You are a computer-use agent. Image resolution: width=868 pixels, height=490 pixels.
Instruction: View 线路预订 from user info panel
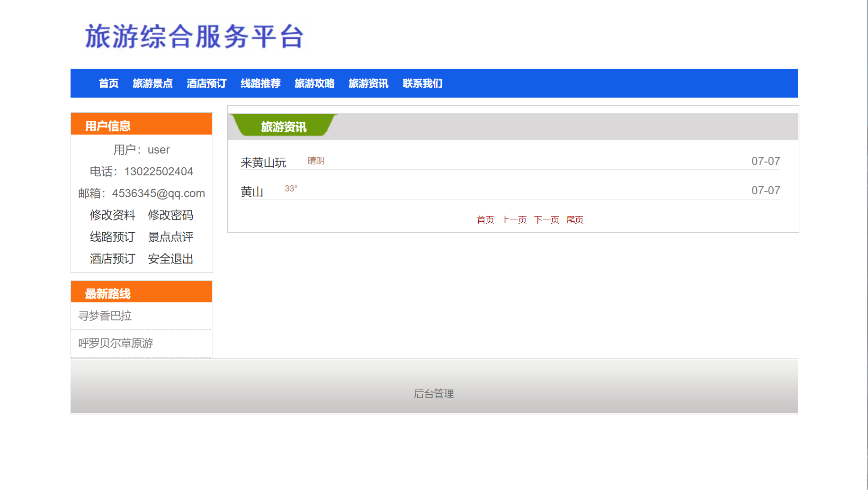click(x=112, y=237)
